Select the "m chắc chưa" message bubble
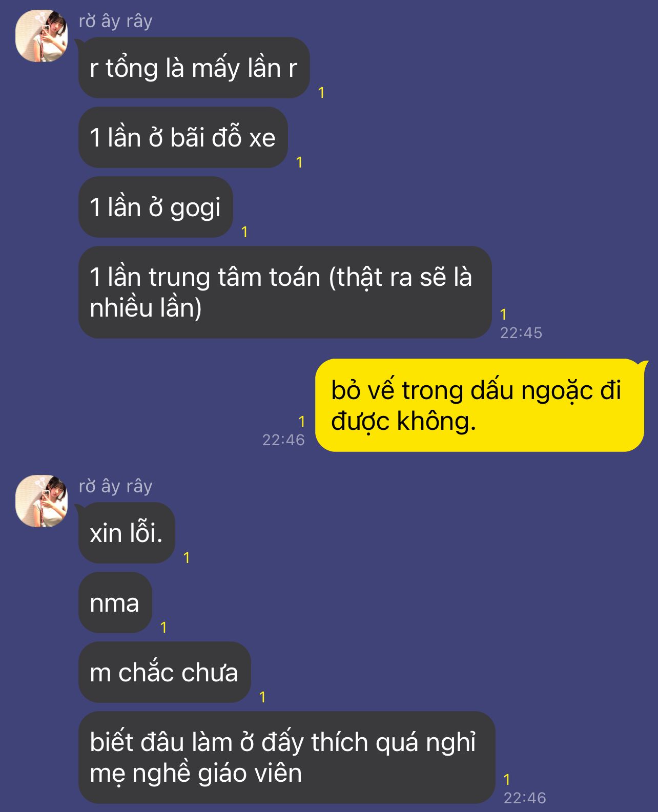The height and width of the screenshot is (812, 658). point(164,672)
